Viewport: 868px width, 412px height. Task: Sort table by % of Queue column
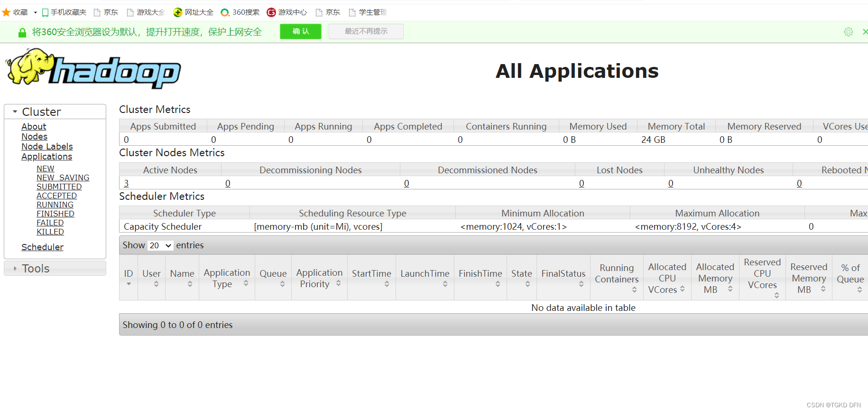(x=860, y=290)
